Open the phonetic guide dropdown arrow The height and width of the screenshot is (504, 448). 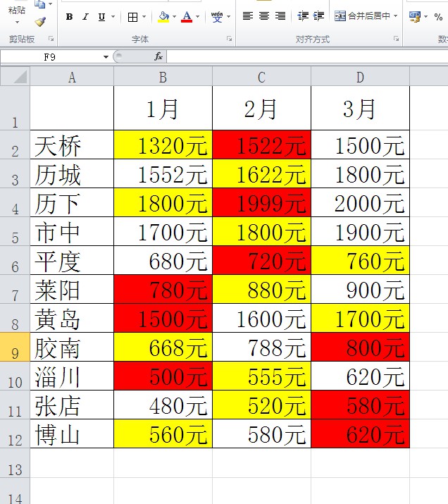[229, 17]
